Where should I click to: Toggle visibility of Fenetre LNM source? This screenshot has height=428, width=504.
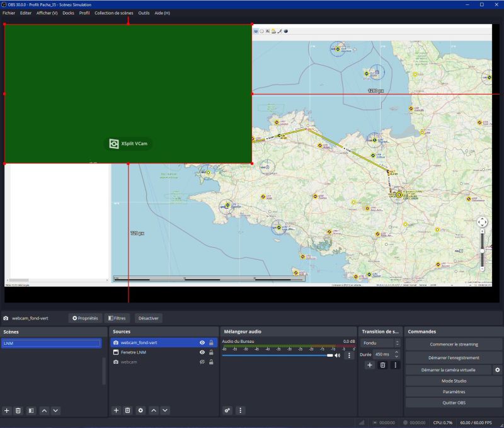pyautogui.click(x=202, y=352)
